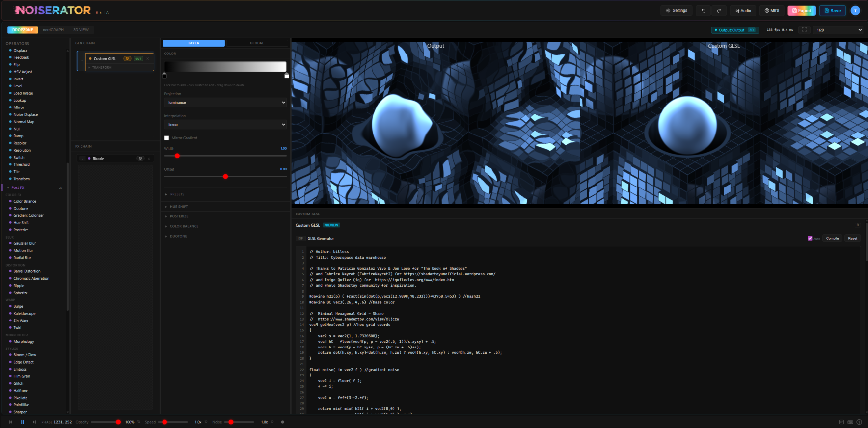Open the MIDI button
The image size is (868, 428).
(772, 11)
